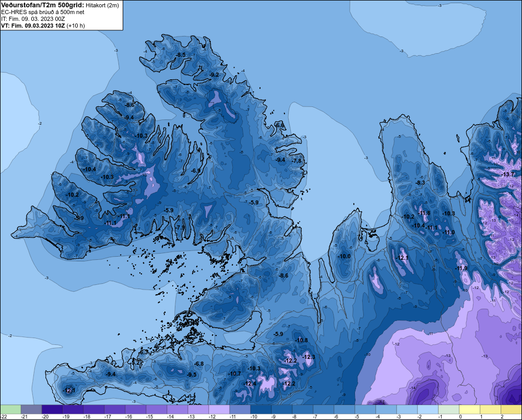Click the pale blue legend swatch between -2 and -1
The height and width of the screenshot is (420, 522).
point(428,410)
